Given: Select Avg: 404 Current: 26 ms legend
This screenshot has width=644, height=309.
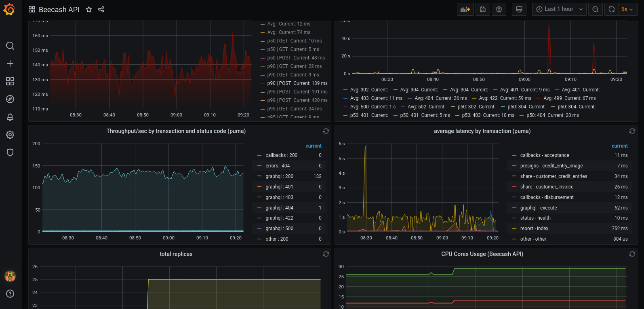Looking at the screenshot, I should pyautogui.click(x=440, y=98).
